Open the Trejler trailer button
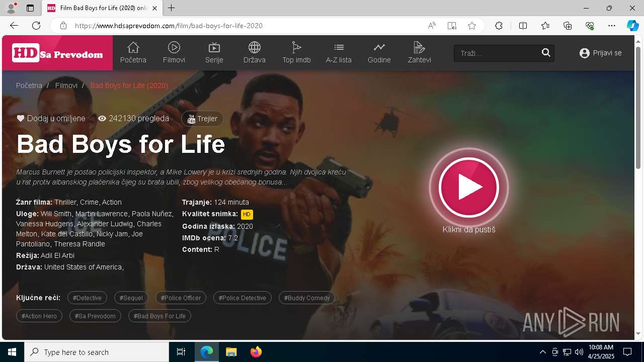The height and width of the screenshot is (362, 644). click(x=202, y=119)
